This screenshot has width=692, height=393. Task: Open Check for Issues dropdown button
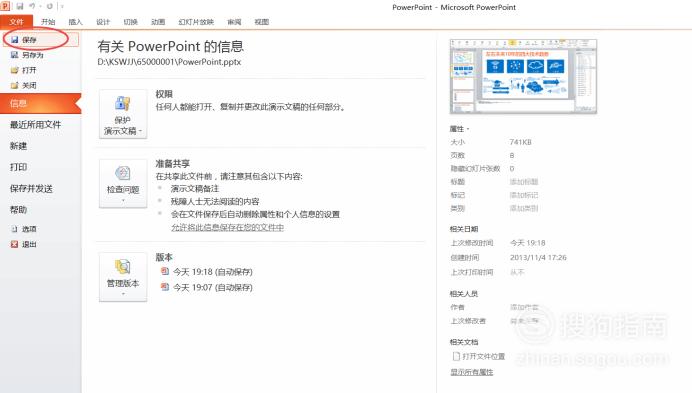[123, 184]
